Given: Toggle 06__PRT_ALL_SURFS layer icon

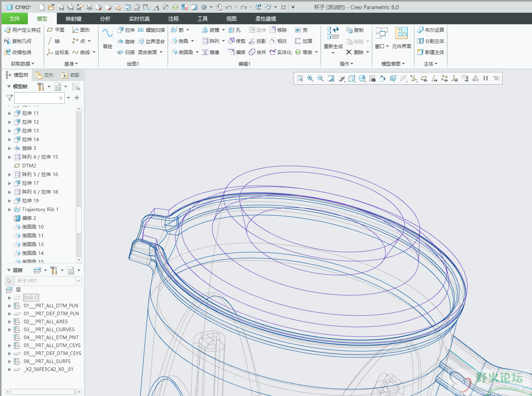Looking at the screenshot, I should click(x=17, y=361).
